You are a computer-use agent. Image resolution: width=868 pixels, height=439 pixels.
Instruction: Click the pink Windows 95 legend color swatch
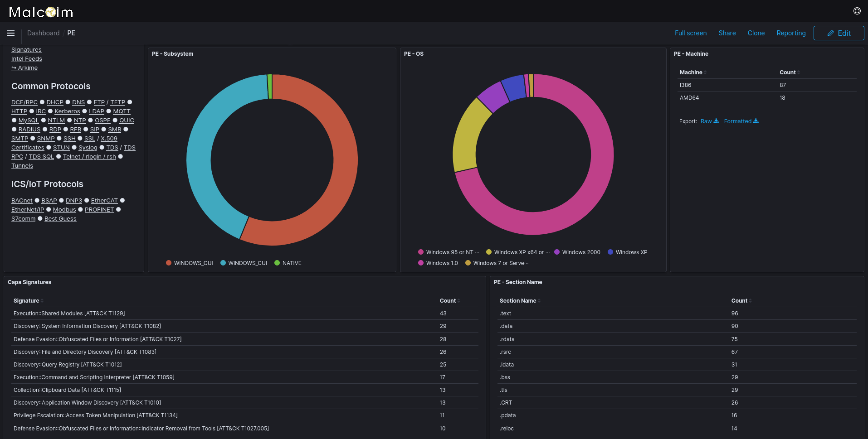click(x=420, y=252)
